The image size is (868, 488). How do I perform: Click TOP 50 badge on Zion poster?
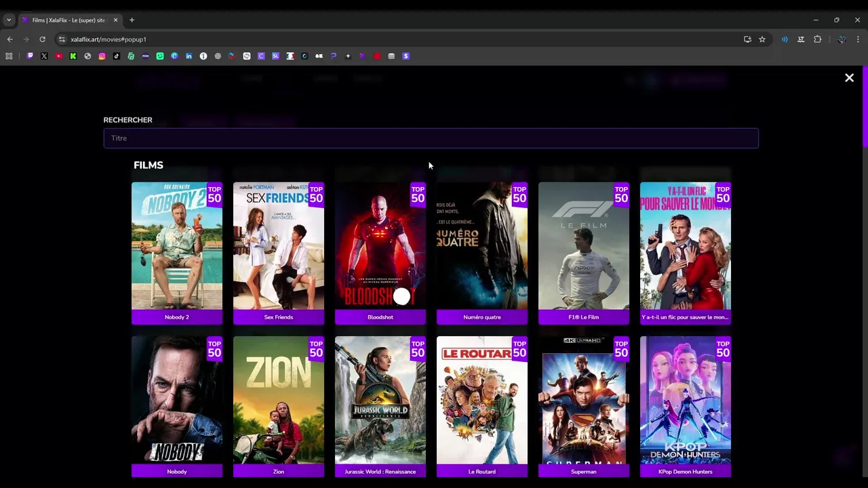coord(316,349)
